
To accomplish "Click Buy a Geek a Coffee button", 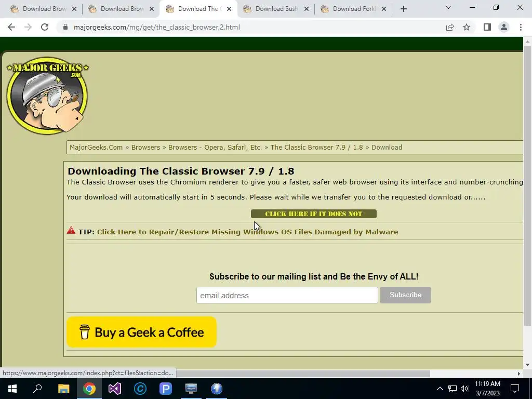I will (141, 332).
